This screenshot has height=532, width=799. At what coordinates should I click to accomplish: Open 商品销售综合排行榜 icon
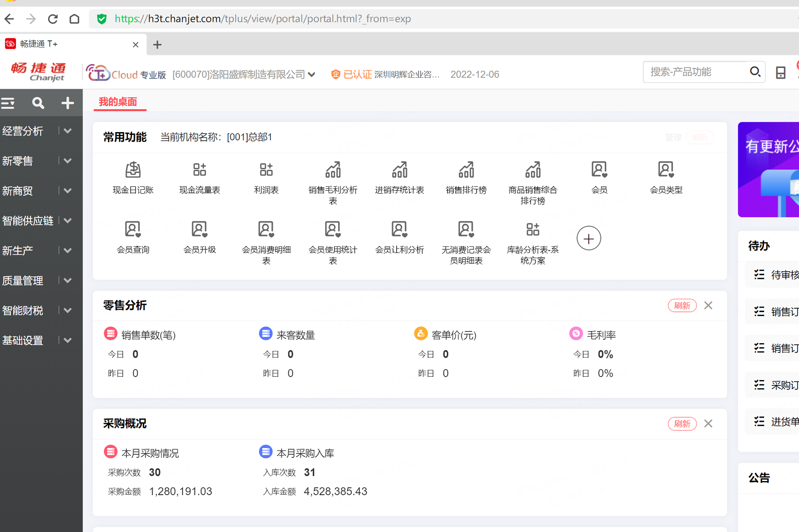tap(533, 170)
